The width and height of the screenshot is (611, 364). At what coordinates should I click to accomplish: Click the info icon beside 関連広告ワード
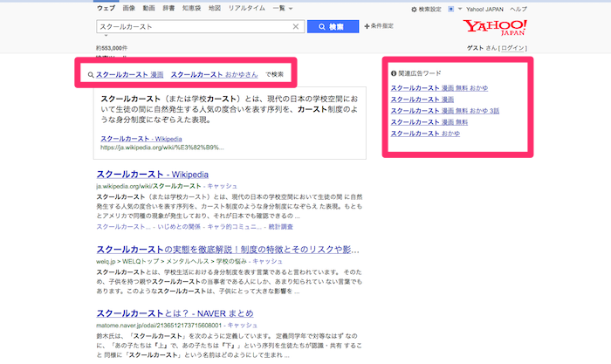pyautogui.click(x=394, y=74)
